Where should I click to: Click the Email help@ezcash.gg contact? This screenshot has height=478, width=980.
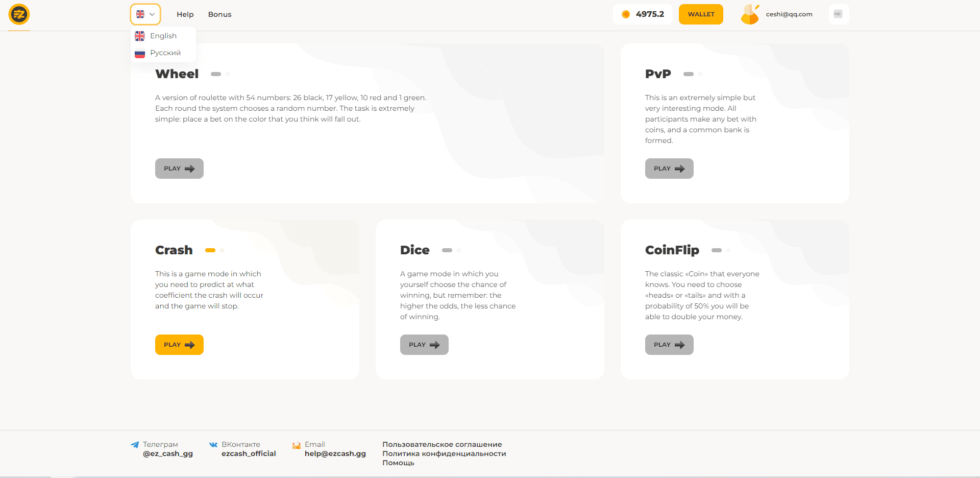[x=335, y=453]
